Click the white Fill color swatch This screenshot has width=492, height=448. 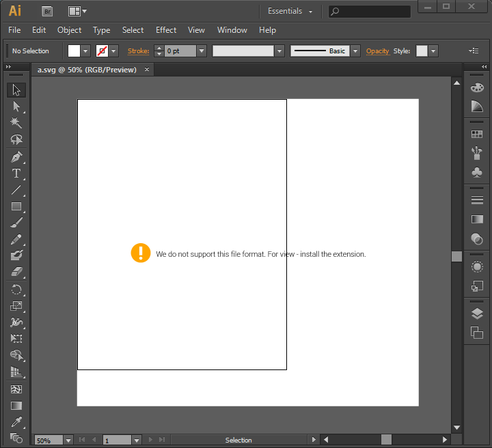(x=74, y=51)
